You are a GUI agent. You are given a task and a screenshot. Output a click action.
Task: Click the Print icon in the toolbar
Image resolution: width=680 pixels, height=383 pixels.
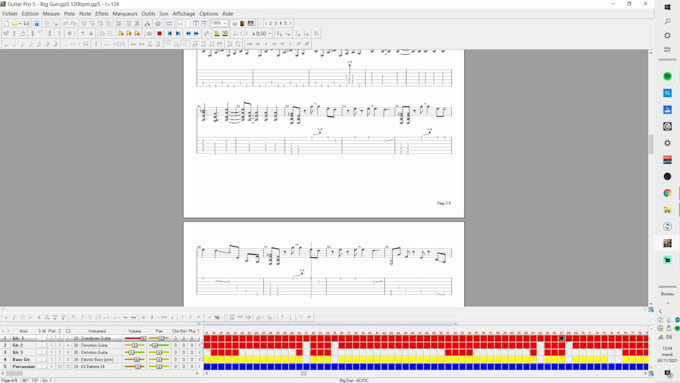(x=47, y=23)
